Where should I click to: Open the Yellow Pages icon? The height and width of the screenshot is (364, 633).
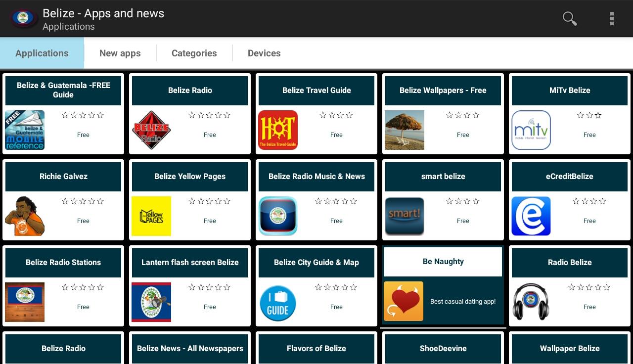pyautogui.click(x=151, y=216)
